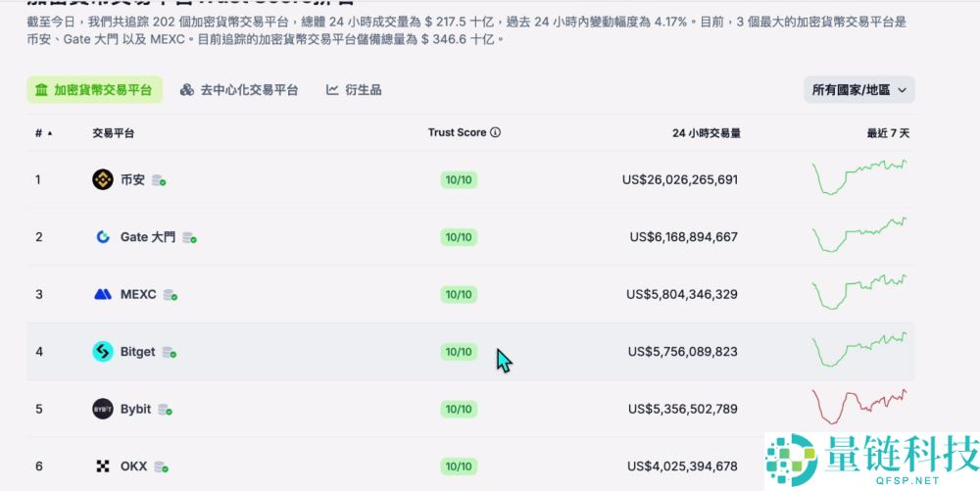Open the Bitget exchange link
980x491 pixels.
click(x=137, y=351)
